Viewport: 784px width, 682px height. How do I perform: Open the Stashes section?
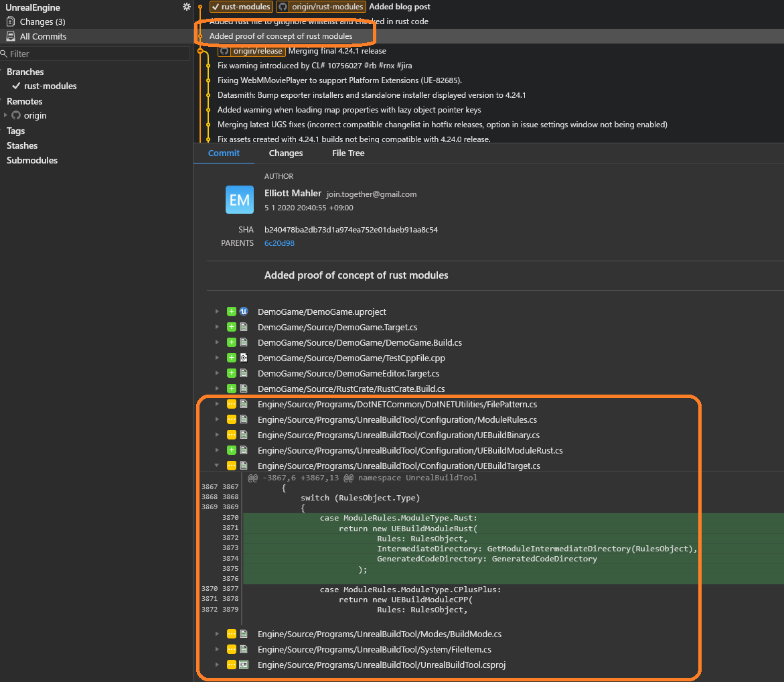[x=22, y=145]
